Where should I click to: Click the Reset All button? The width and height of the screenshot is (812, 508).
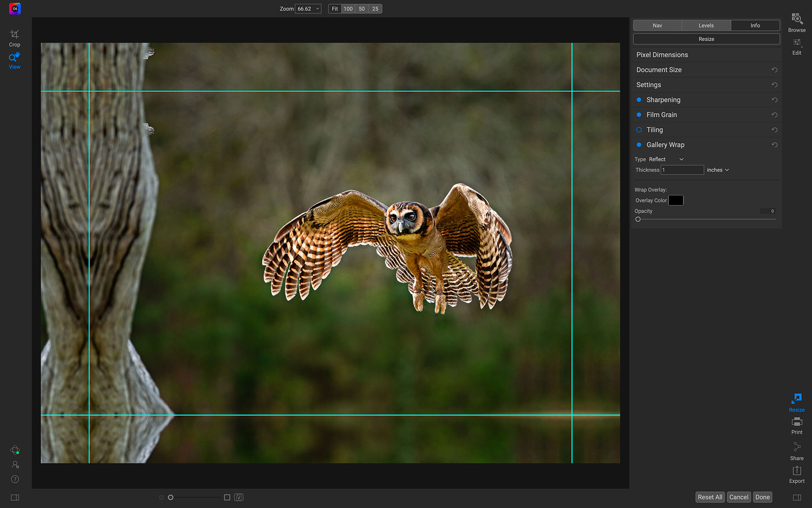(709, 497)
